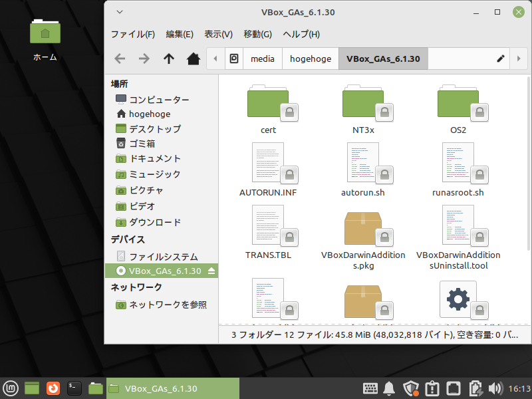Open the notifications bell icon
This screenshot has height=399, width=532.
click(389, 388)
